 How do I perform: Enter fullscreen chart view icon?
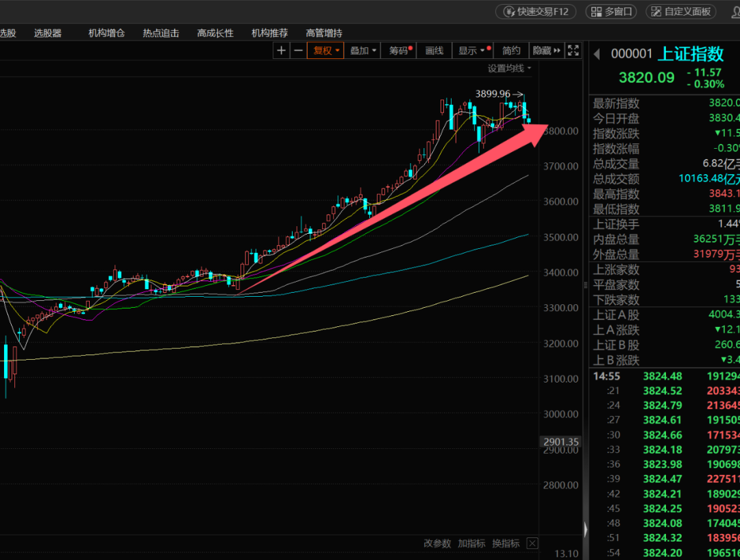click(x=573, y=50)
